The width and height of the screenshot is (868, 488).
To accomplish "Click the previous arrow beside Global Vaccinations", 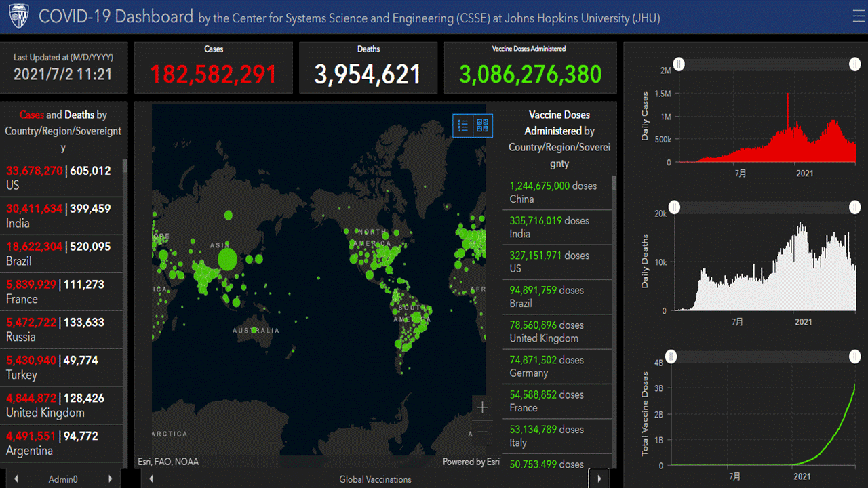I will 151,479.
